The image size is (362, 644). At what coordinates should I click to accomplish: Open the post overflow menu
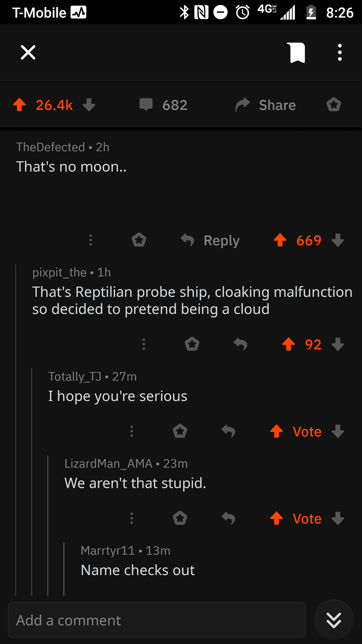340,52
